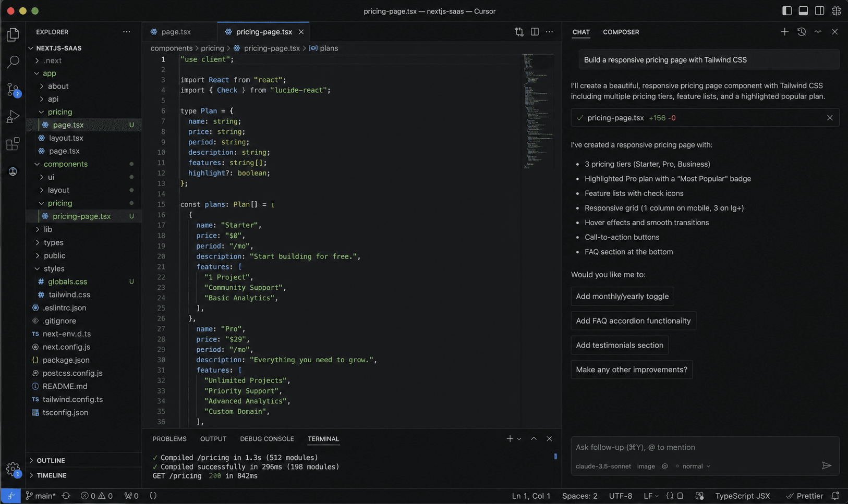Synchronize changes icon in status bar
This screenshot has height=504, width=848.
[x=66, y=496]
